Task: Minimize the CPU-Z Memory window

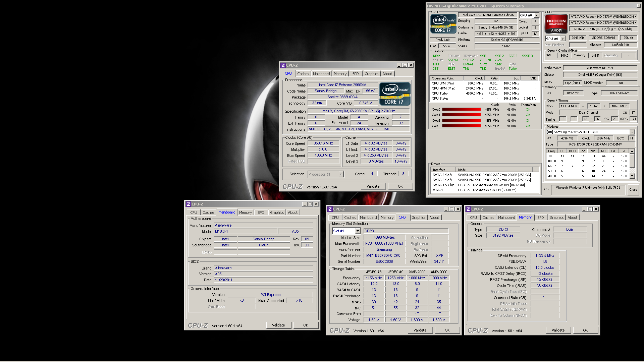Action: click(584, 209)
